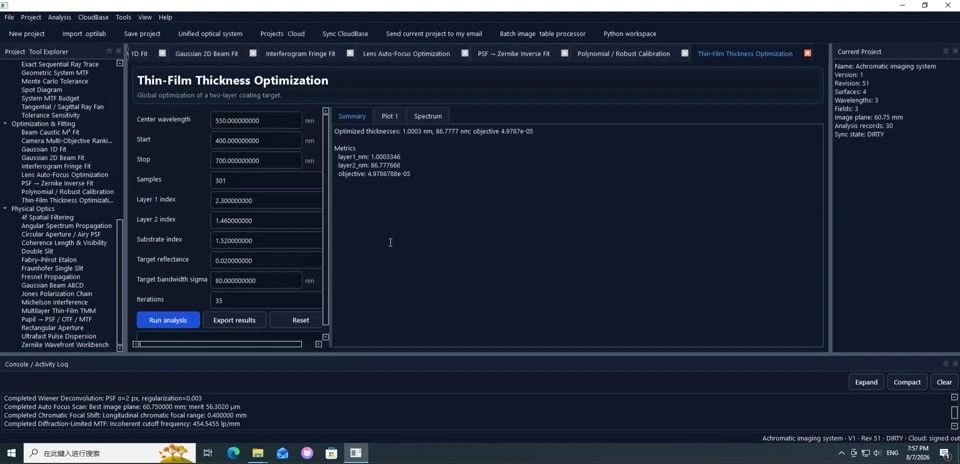This screenshot has height=464, width=960.
Task: Switch to the Plot 1 tab
Action: (x=389, y=116)
